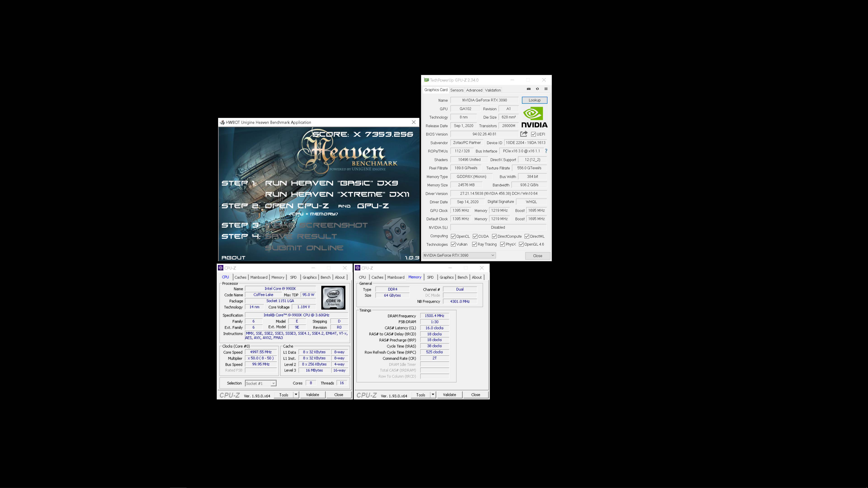This screenshot has width=868, height=488.
Task: Click the DRAM Frequency value 1500.4 MHz
Action: click(x=434, y=316)
